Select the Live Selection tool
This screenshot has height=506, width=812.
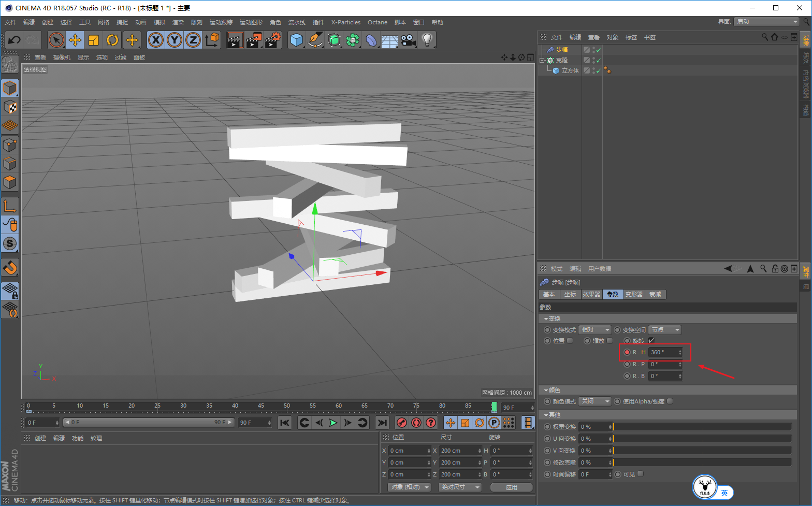coord(56,40)
